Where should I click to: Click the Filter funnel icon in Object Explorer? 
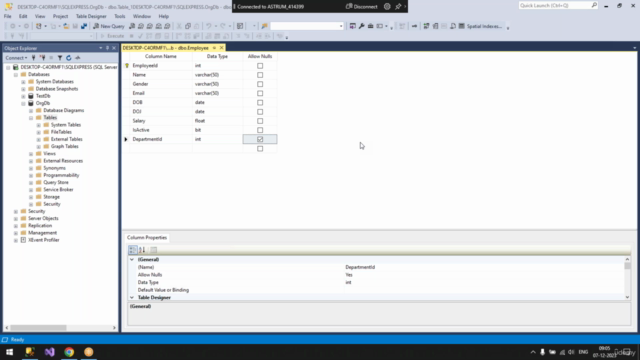pyautogui.click(x=60, y=58)
